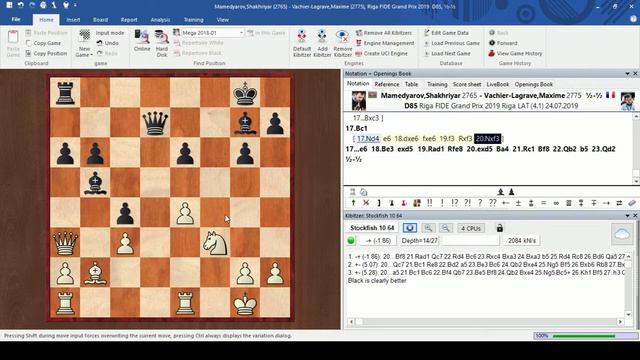The width and height of the screenshot is (640, 360).
Task: Switch to the Report ribbon tab
Action: pos(129,20)
